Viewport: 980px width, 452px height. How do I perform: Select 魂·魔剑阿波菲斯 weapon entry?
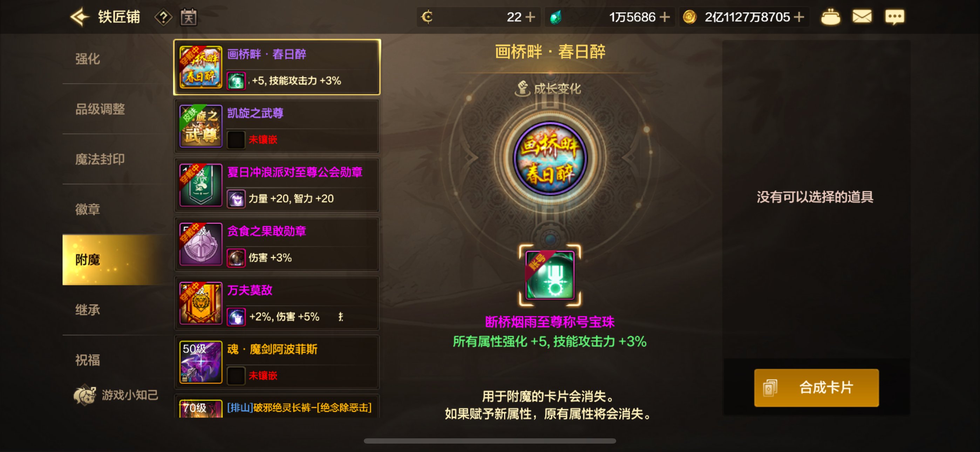pyautogui.click(x=277, y=362)
